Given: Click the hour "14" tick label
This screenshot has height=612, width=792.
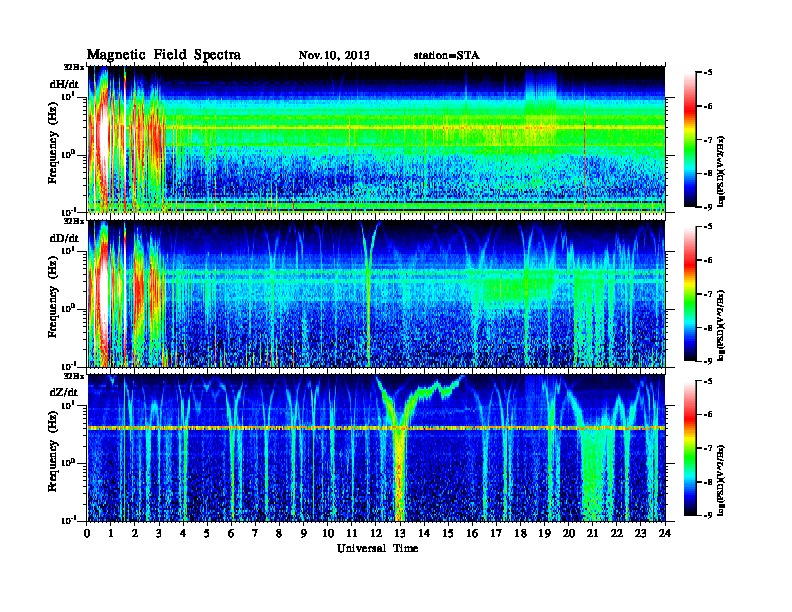Looking at the screenshot, I should point(424,533).
